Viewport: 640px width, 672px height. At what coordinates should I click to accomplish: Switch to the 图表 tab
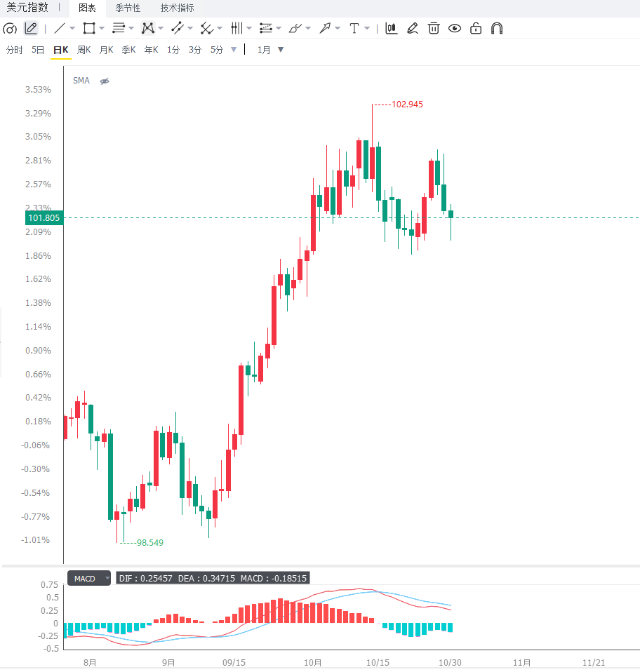[88, 8]
